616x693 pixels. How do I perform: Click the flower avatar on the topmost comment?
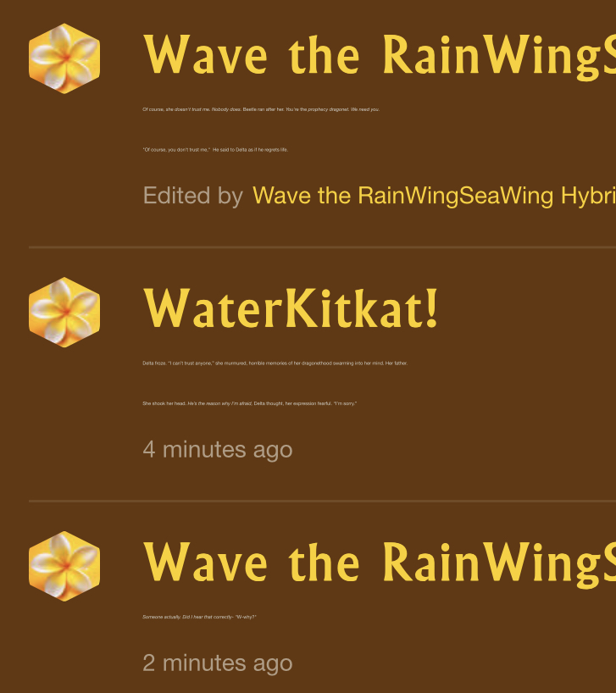click(x=64, y=58)
